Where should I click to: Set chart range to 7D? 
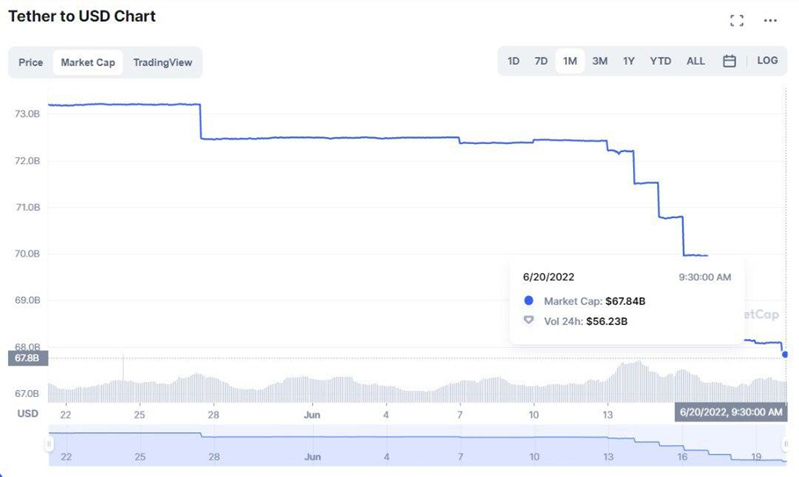tap(541, 61)
